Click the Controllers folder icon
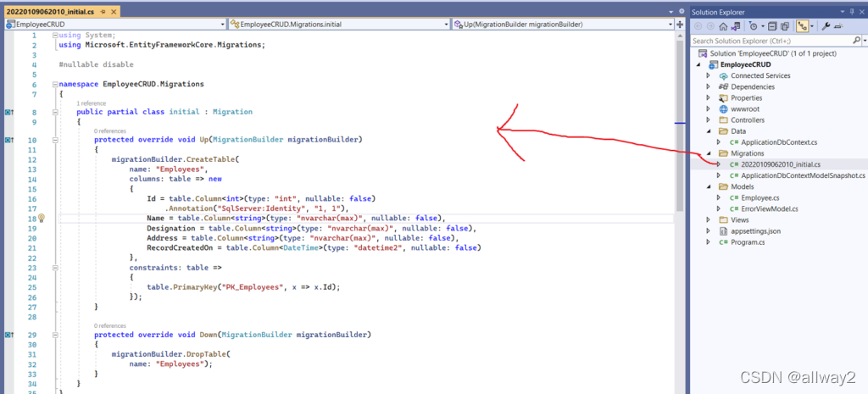The image size is (868, 394). pyautogui.click(x=723, y=120)
